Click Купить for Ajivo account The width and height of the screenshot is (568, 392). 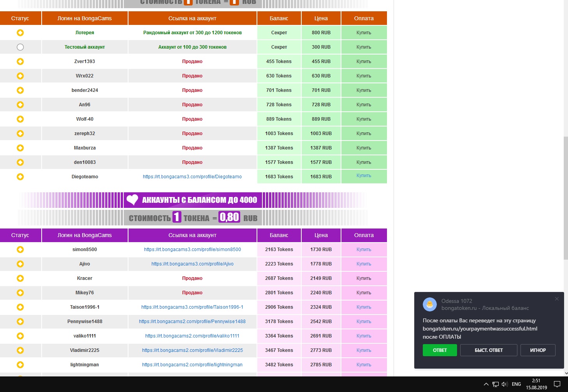coord(364,264)
